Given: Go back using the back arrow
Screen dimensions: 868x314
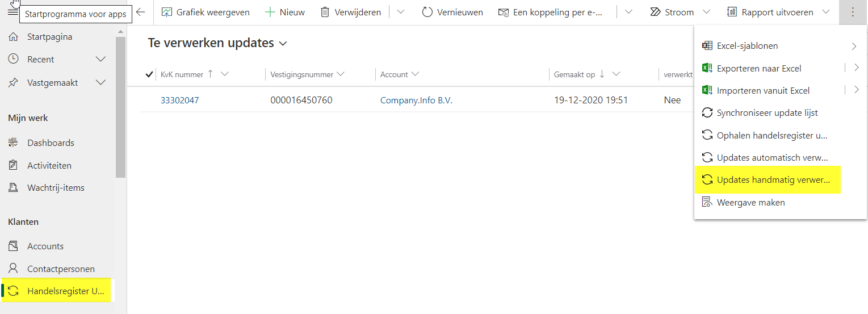Looking at the screenshot, I should pyautogui.click(x=141, y=12).
